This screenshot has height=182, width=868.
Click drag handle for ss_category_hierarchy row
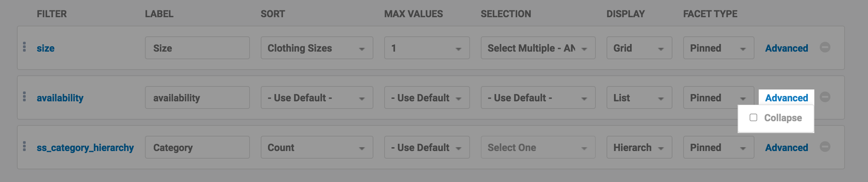coord(25,146)
